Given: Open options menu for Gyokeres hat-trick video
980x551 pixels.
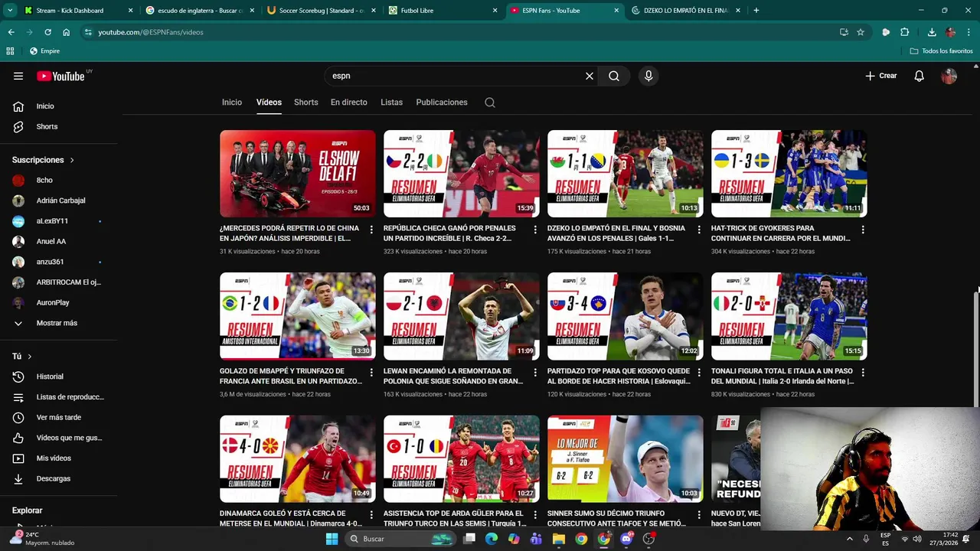Looking at the screenshot, I should click(x=863, y=230).
